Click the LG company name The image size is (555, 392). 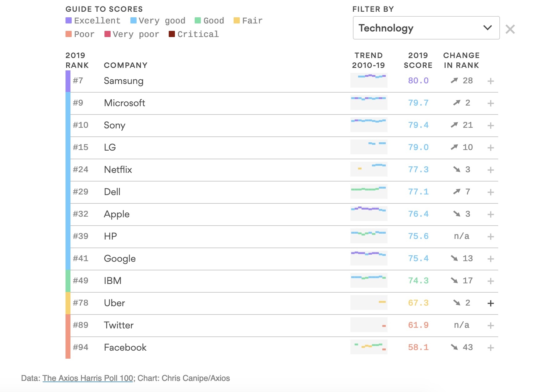coord(110,148)
